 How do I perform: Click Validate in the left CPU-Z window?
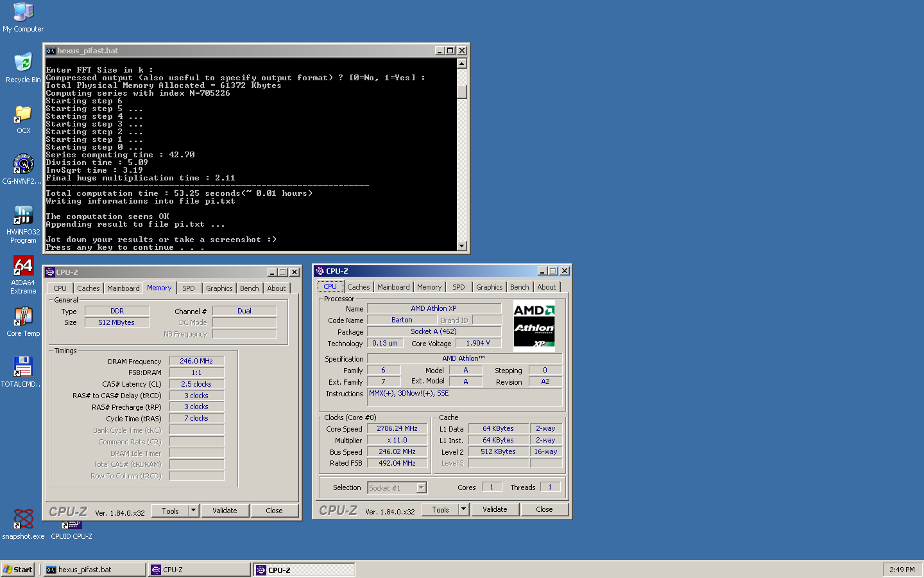(225, 511)
